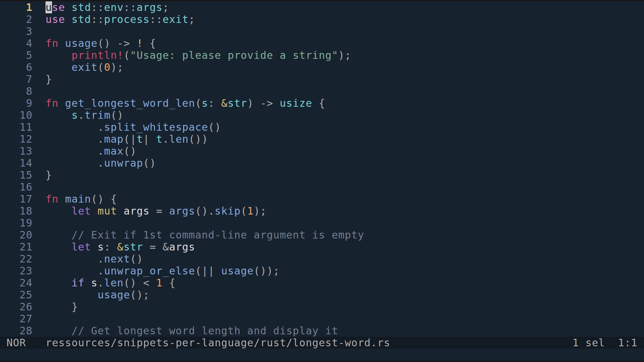Click the 1:1 cursor position indicator
Screen dimensions: 644x362
click(627, 343)
